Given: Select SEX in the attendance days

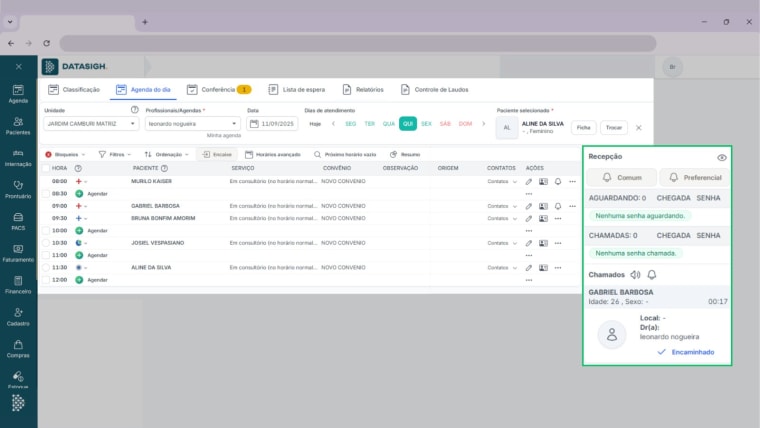Looking at the screenshot, I should coord(426,124).
